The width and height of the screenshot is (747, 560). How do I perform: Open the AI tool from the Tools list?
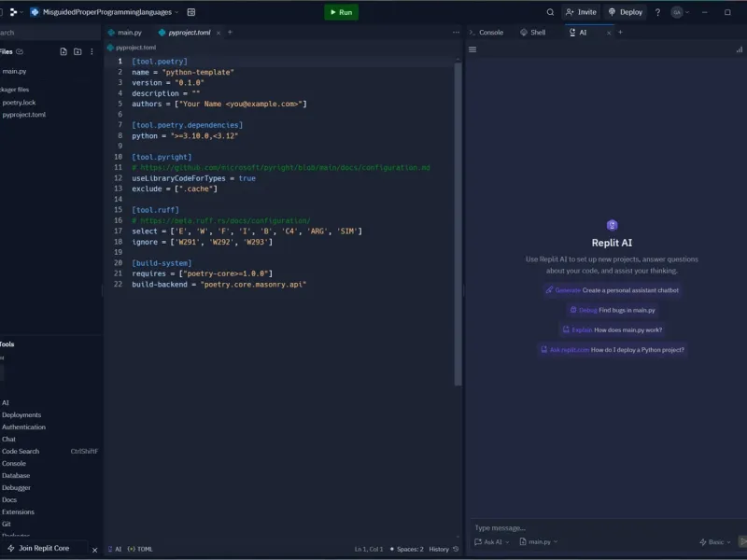click(x=6, y=403)
